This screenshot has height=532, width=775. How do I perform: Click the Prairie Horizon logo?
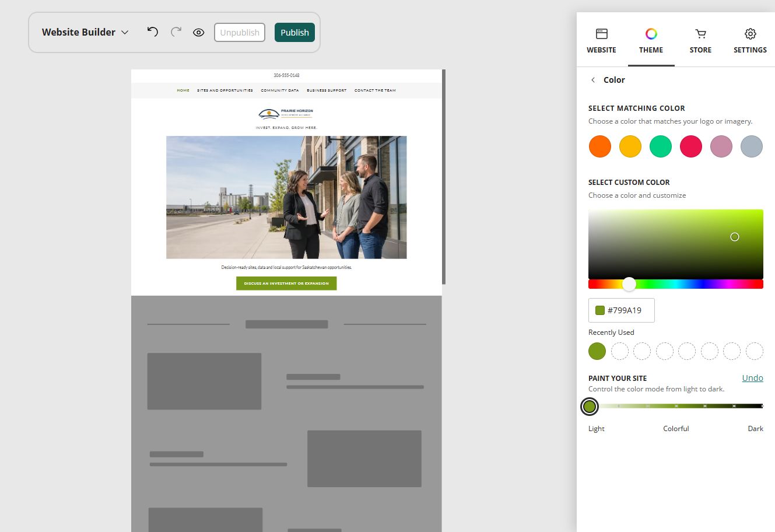tap(286, 113)
